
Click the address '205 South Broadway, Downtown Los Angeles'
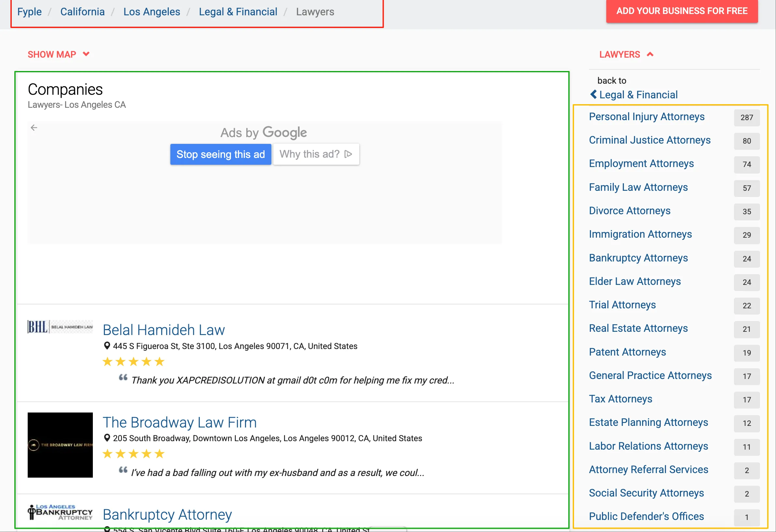267,438
